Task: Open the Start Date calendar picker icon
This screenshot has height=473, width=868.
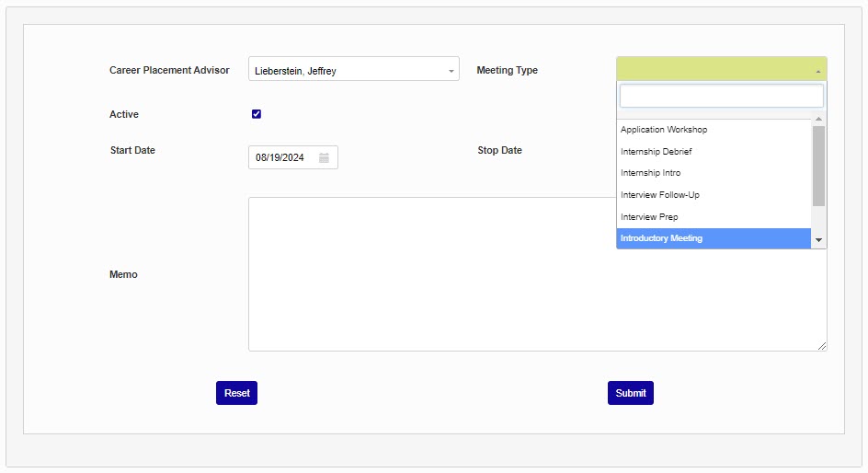Action: [324, 157]
